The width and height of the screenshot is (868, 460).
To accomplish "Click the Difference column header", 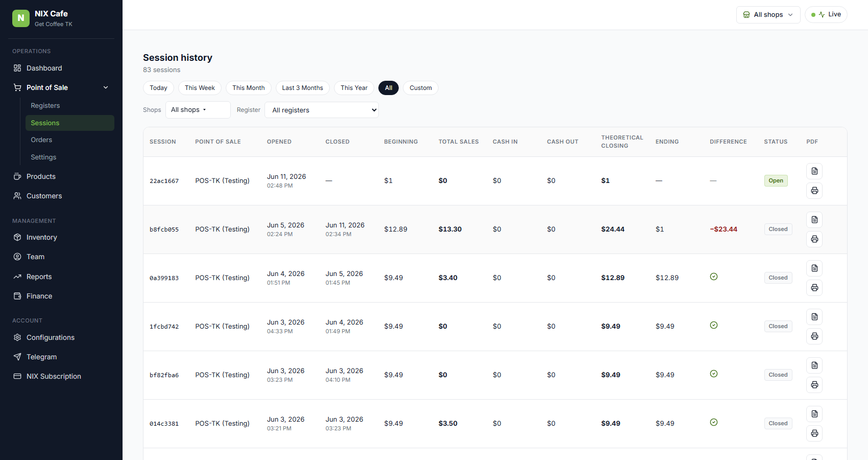I will point(728,142).
